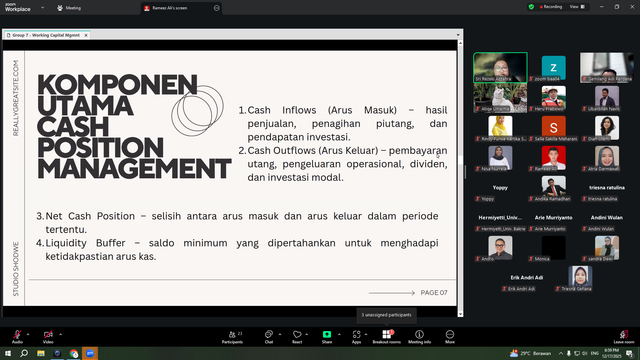Screen dimensions: 640x360
Task: Select Atiqa Umaima's cat video tile
Action: point(500,98)
